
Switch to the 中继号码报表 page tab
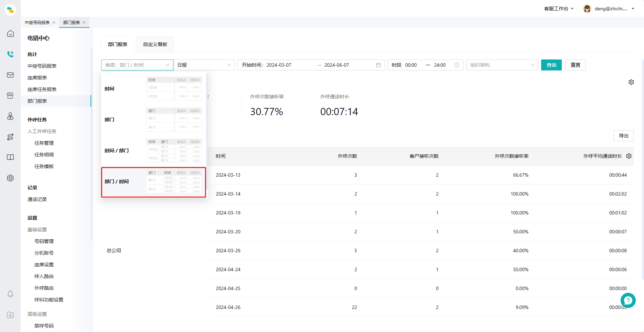point(37,22)
